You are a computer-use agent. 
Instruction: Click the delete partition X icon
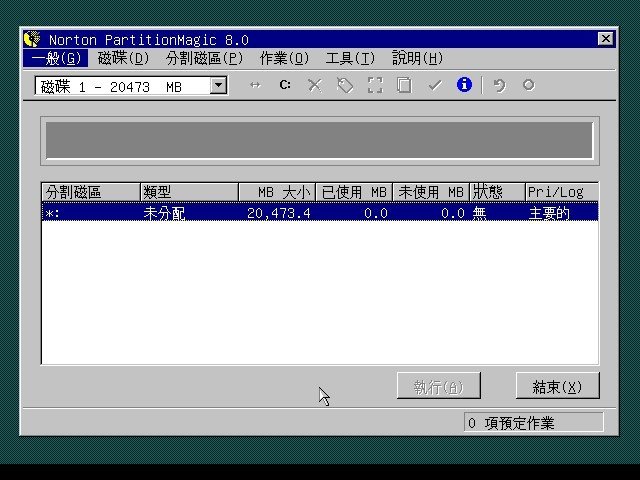315,85
